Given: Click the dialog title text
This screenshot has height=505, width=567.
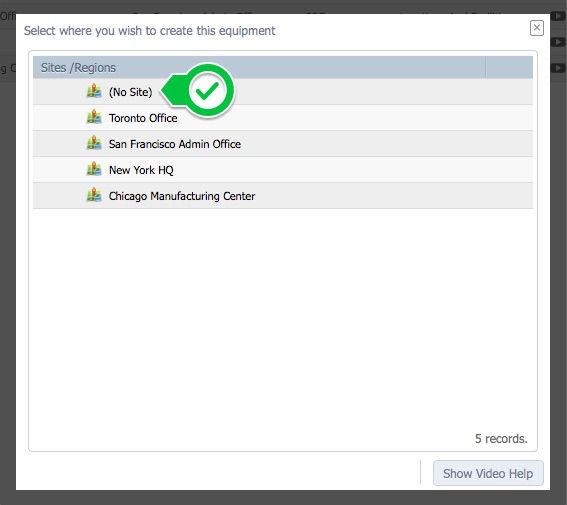Looking at the screenshot, I should 150,31.
